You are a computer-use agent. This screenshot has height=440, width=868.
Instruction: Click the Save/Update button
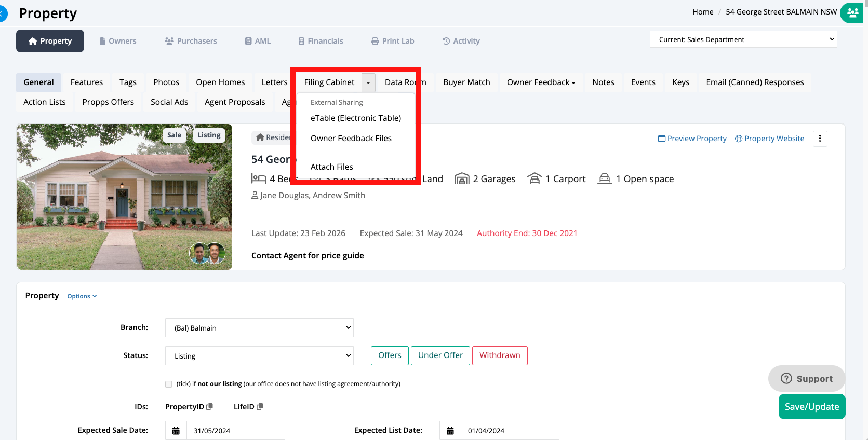point(811,407)
